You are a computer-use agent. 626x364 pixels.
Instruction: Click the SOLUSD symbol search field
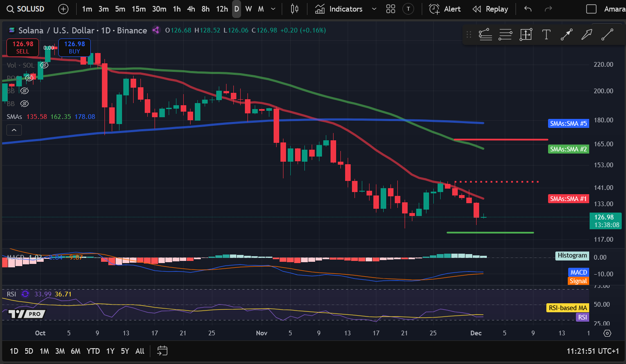tap(26, 9)
